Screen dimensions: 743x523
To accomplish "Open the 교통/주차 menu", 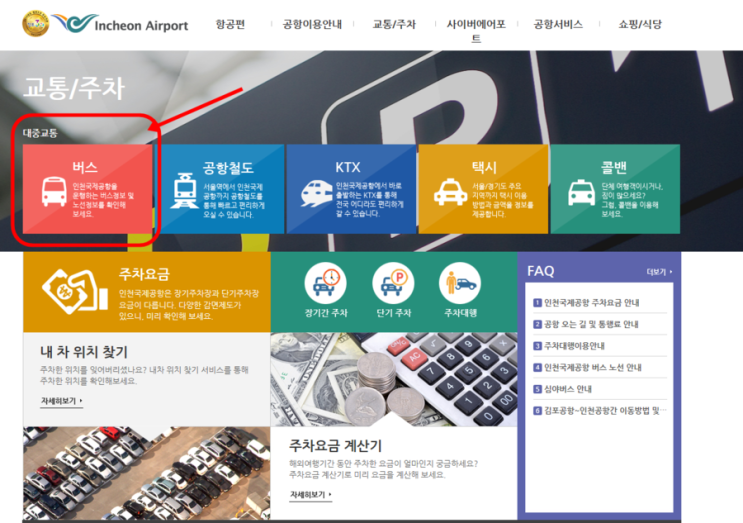I will (394, 24).
